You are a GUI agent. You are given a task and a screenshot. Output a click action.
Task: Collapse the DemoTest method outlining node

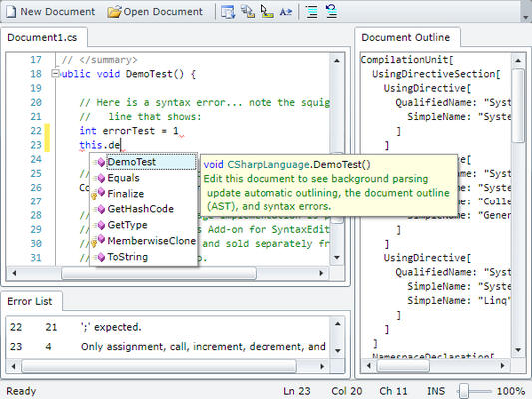pyautogui.click(x=55, y=73)
